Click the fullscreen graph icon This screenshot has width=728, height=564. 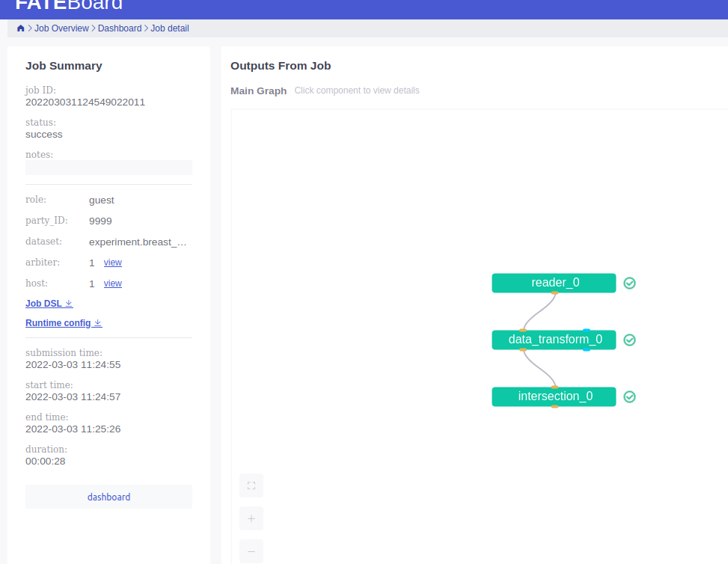[x=251, y=485]
